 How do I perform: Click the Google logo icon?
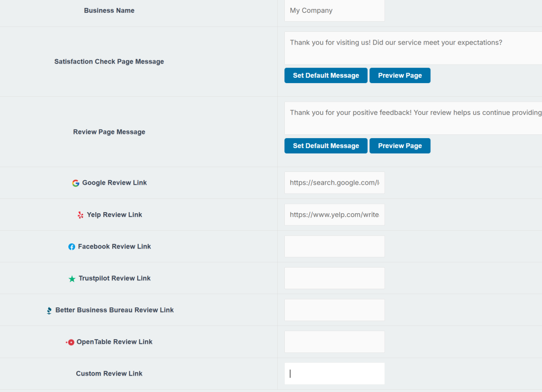tap(76, 183)
